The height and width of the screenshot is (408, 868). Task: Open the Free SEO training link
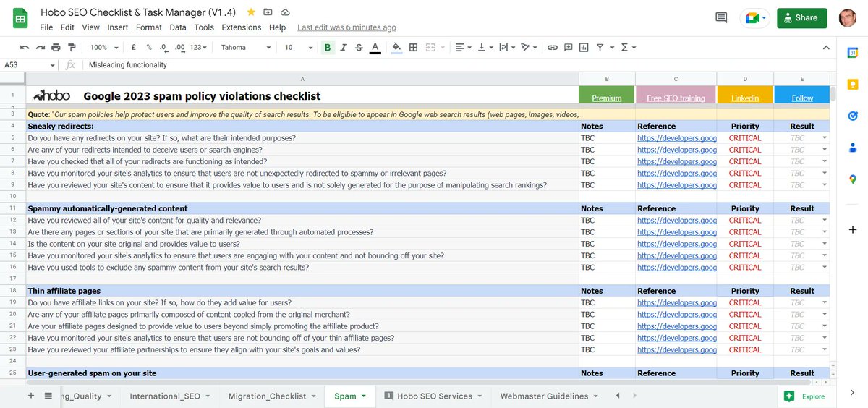pyautogui.click(x=676, y=98)
